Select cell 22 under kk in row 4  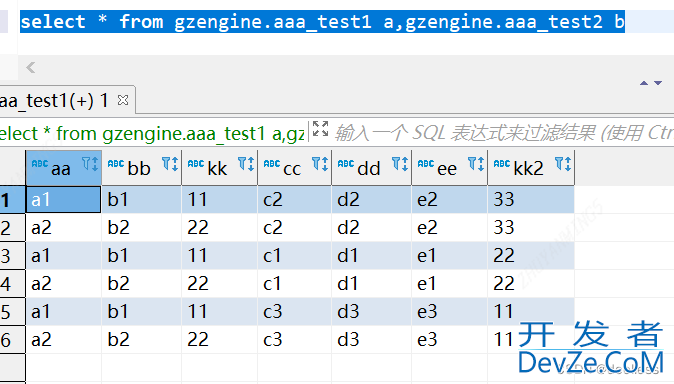coord(220,284)
